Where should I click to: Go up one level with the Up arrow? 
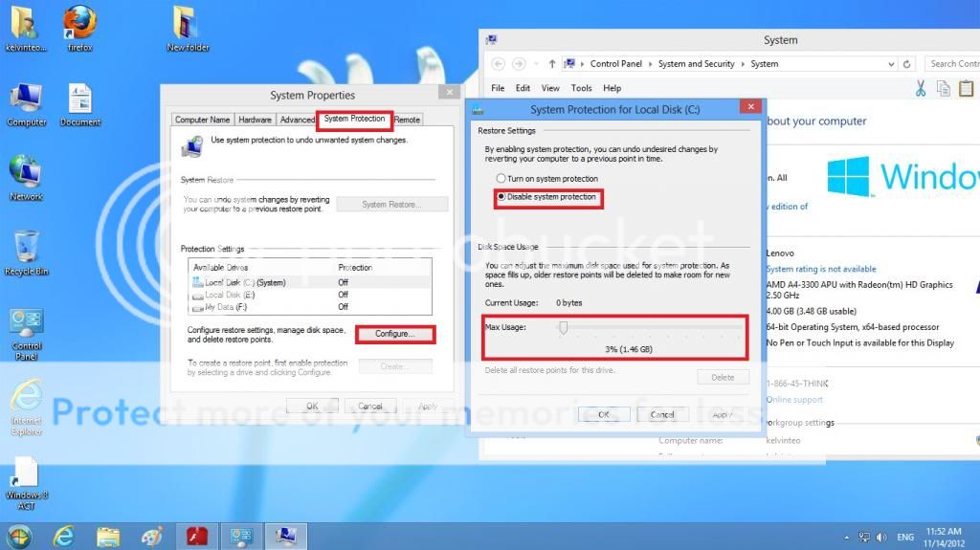click(552, 64)
